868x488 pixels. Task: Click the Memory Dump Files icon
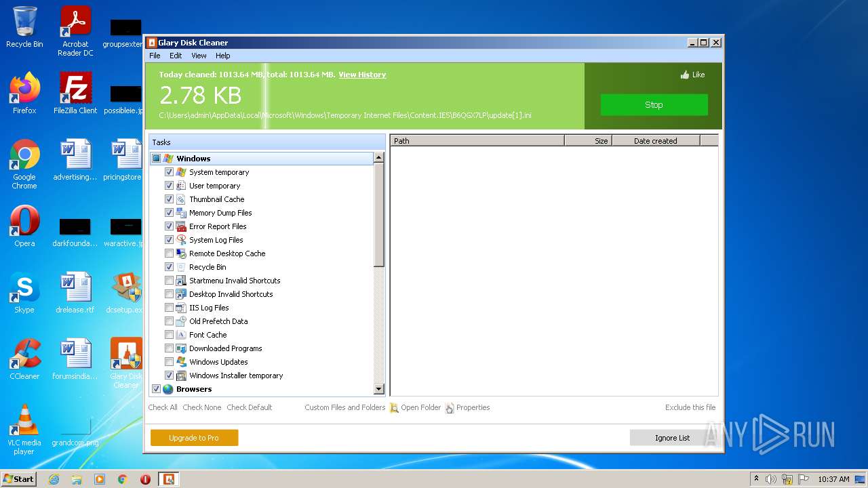pos(181,213)
